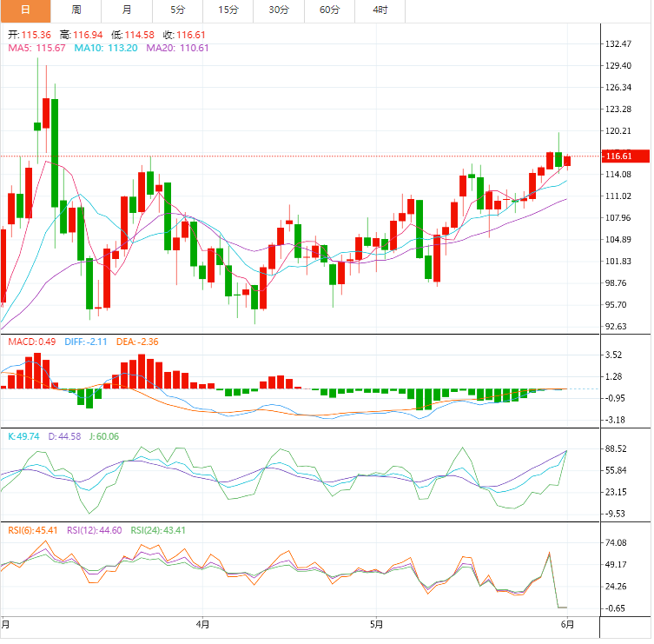Switch to the 周 weekly tab
This screenshot has height=644, width=654.
(x=76, y=10)
